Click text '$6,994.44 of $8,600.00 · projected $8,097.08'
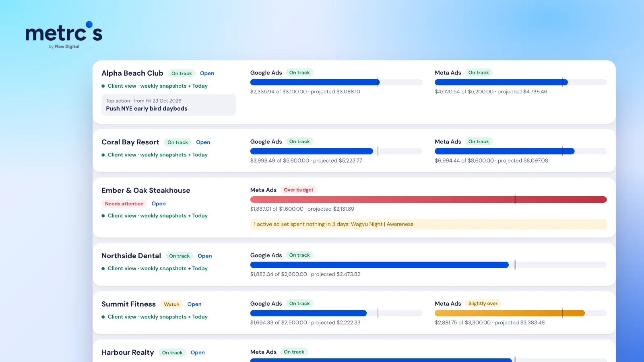Viewport: 644px width, 362px height. tap(491, 160)
